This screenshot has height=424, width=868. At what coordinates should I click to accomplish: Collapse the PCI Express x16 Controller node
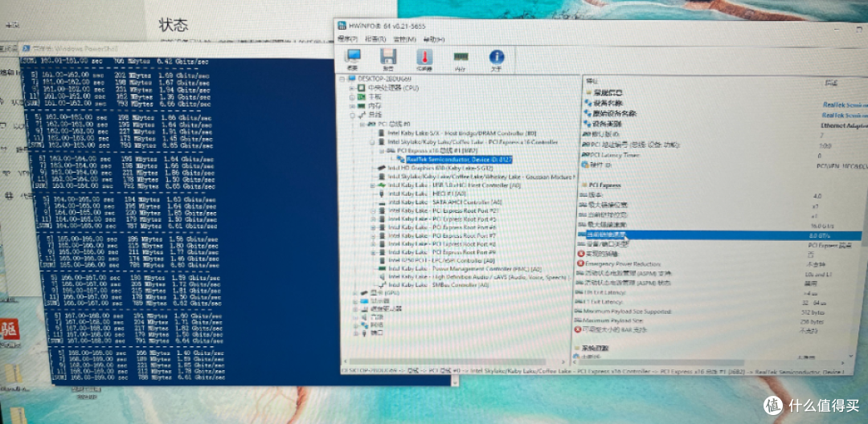pos(372,142)
